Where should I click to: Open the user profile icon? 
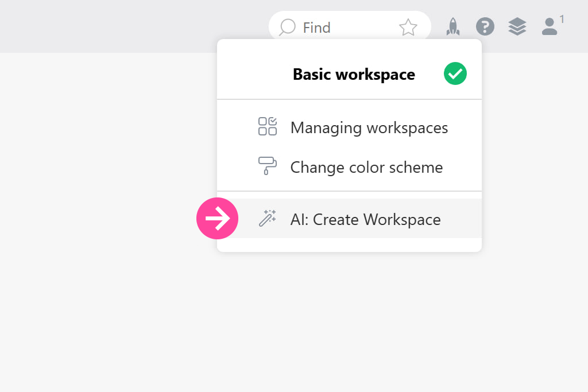click(x=549, y=28)
